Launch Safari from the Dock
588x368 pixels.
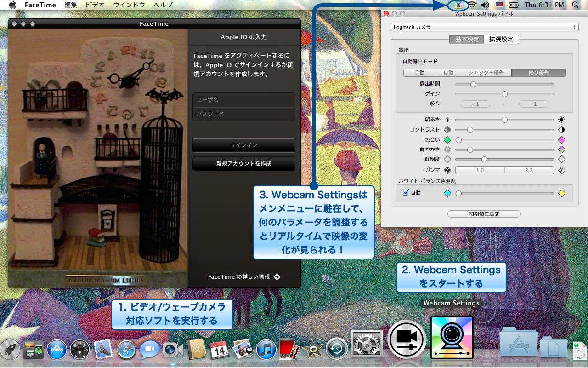(127, 350)
